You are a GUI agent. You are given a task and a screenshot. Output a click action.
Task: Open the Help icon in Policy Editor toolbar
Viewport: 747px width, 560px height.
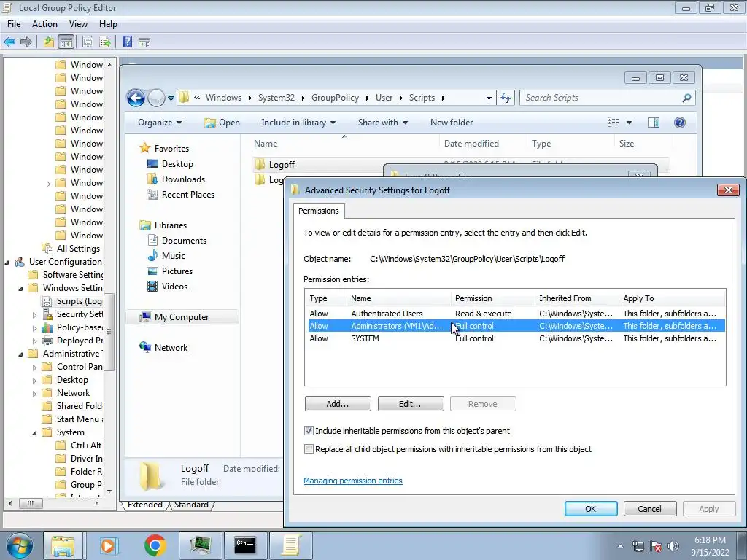click(x=127, y=42)
